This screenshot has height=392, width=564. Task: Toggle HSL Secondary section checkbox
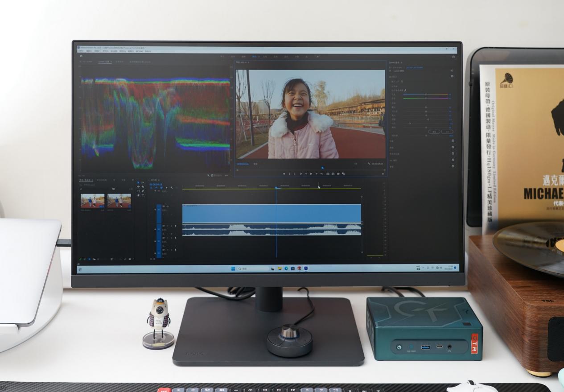[x=453, y=160]
